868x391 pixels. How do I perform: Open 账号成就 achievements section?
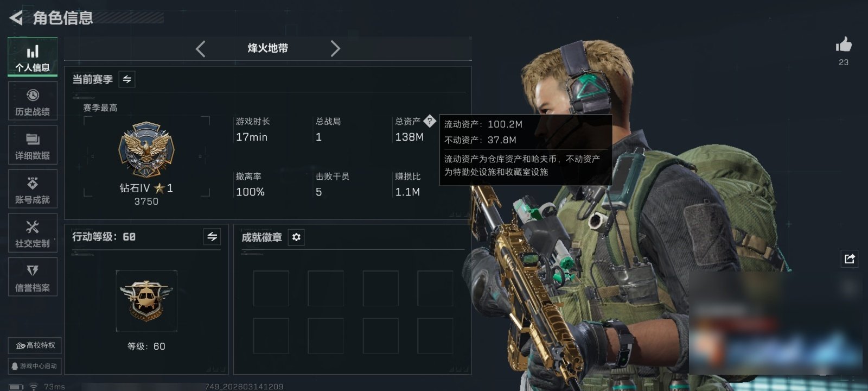(x=33, y=189)
